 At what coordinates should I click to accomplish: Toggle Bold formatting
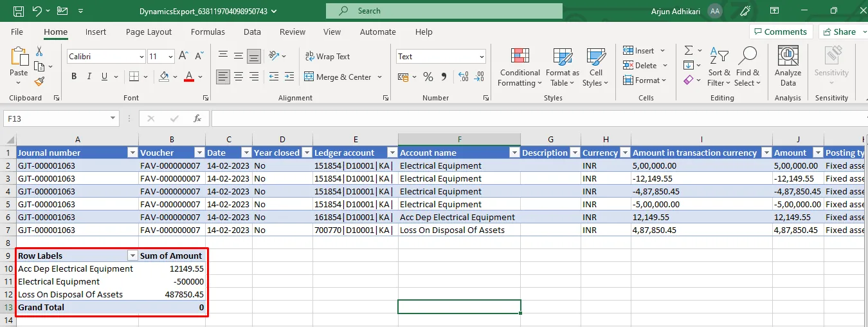pos(74,77)
